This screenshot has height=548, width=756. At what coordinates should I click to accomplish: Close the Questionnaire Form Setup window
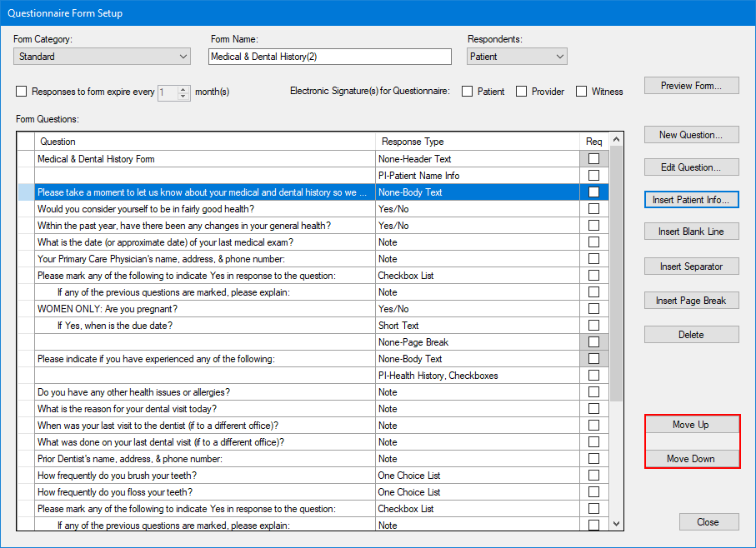tap(708, 521)
